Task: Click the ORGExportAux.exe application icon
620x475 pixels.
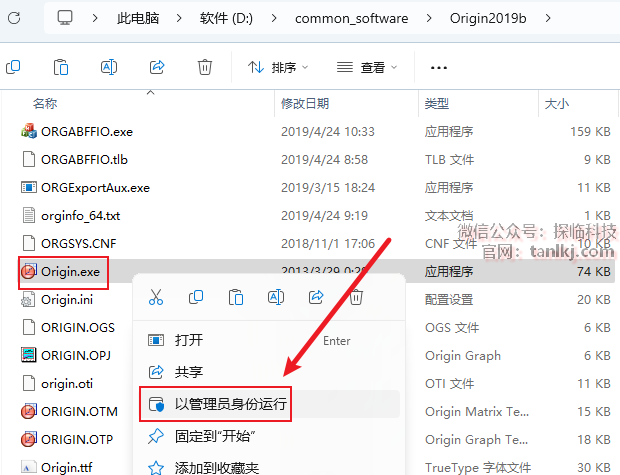Action: pyautogui.click(x=28, y=187)
